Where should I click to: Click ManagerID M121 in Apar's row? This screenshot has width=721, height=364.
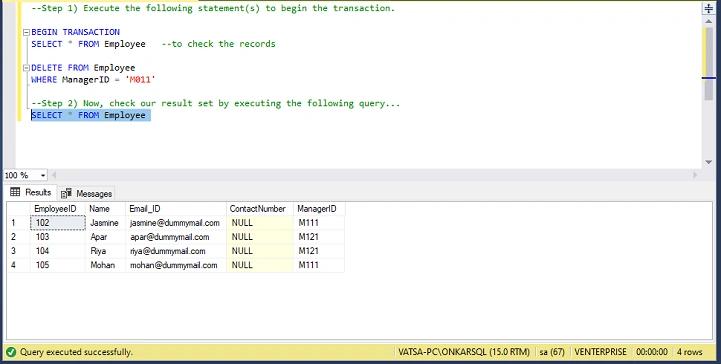319,237
